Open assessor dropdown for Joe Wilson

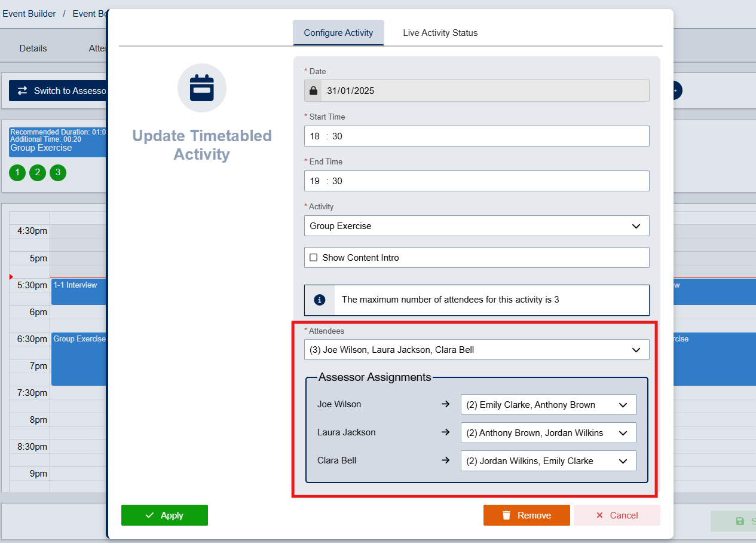tap(548, 405)
